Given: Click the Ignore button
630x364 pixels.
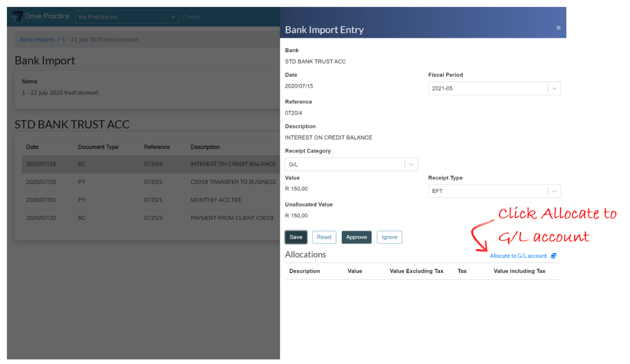Looking at the screenshot, I should click(x=389, y=237).
